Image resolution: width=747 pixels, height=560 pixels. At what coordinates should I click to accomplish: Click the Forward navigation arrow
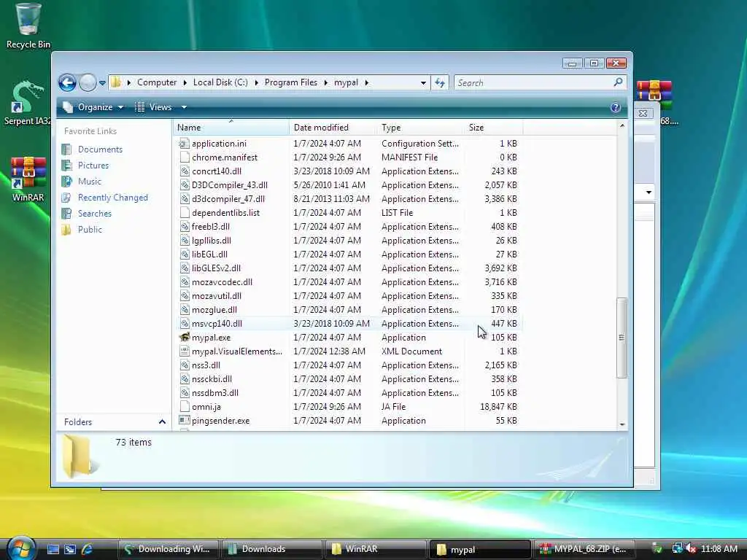tap(88, 83)
